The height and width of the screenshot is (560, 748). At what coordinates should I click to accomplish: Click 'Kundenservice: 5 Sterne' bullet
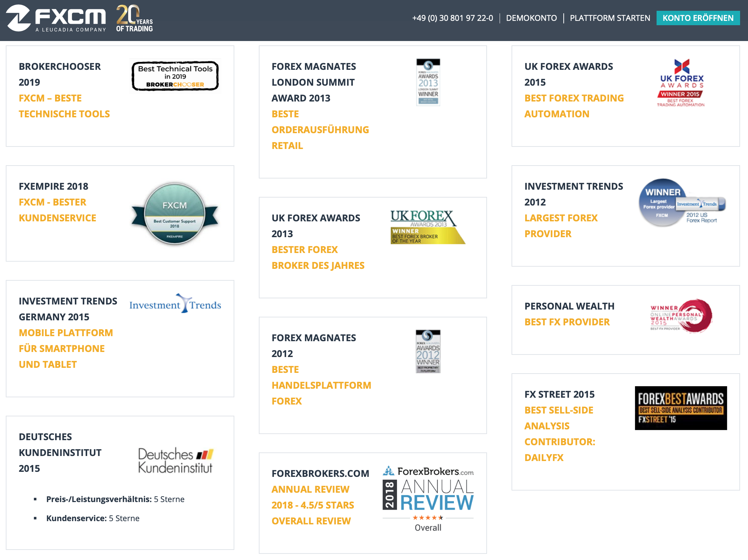point(93,518)
